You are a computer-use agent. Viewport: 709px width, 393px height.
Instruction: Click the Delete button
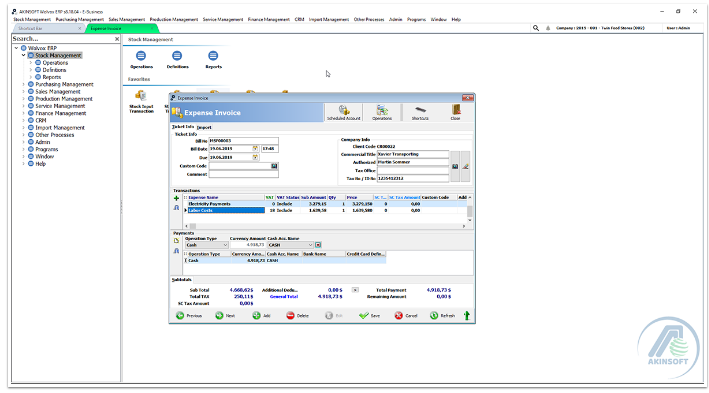[x=298, y=316]
